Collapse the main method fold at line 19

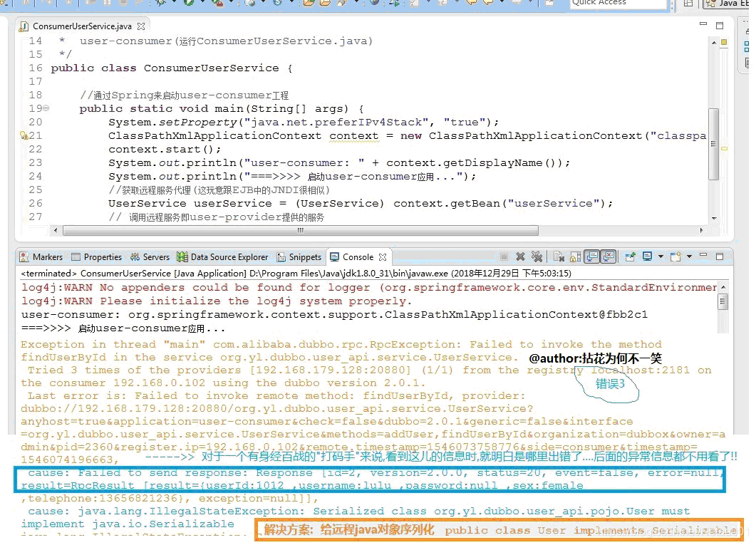tap(46, 108)
